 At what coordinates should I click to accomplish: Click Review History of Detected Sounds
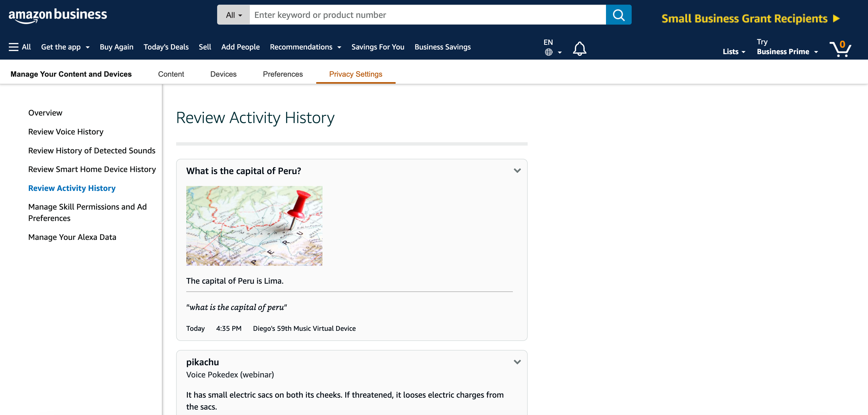point(92,150)
